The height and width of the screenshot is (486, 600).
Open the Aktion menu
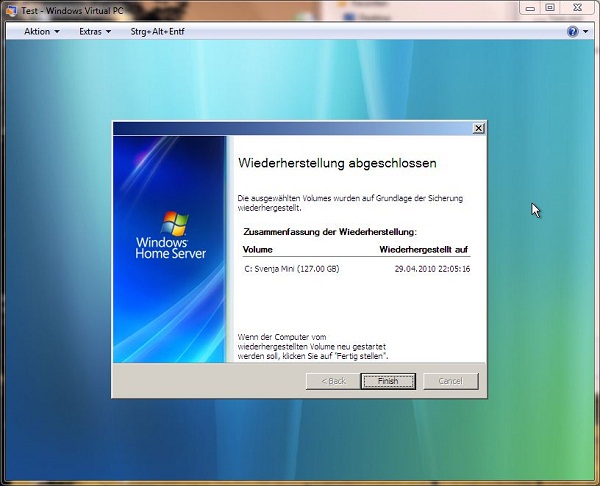point(41,31)
